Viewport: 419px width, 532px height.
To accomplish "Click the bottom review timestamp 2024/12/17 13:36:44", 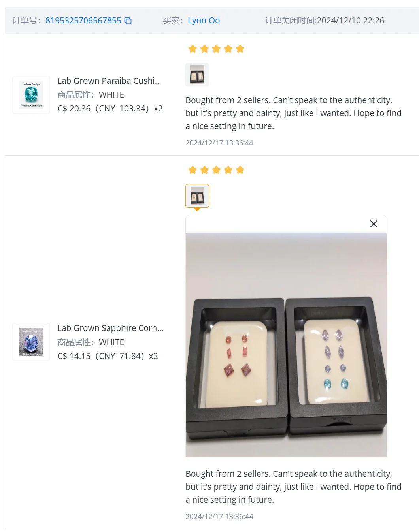I will coord(219,517).
